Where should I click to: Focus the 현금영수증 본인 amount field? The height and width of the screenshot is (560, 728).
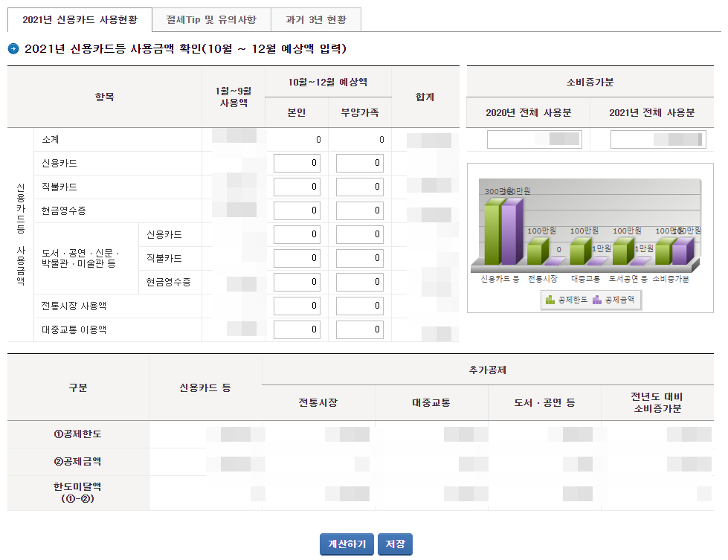(x=297, y=210)
